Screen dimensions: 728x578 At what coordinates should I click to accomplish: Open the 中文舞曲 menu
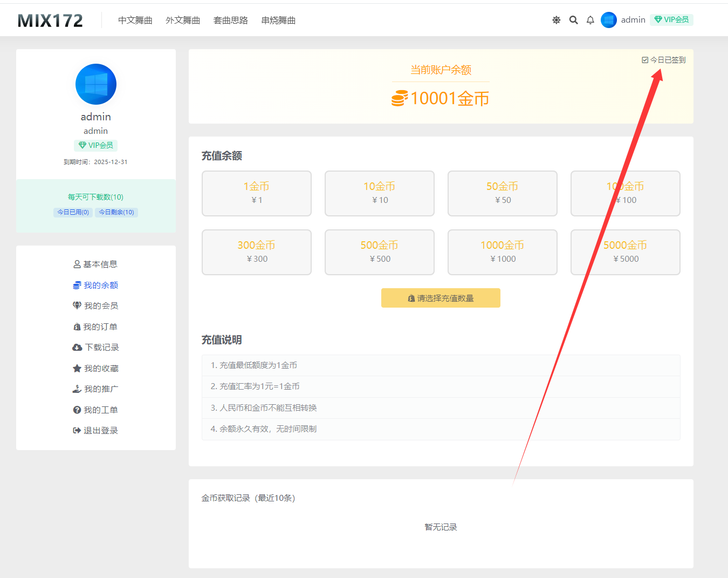pyautogui.click(x=135, y=21)
